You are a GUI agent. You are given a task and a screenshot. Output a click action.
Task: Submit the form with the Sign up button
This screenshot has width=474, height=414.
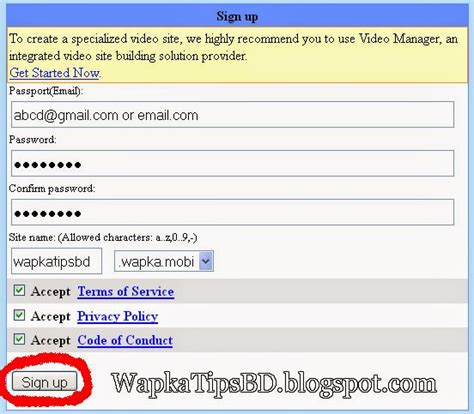pyautogui.click(x=44, y=382)
